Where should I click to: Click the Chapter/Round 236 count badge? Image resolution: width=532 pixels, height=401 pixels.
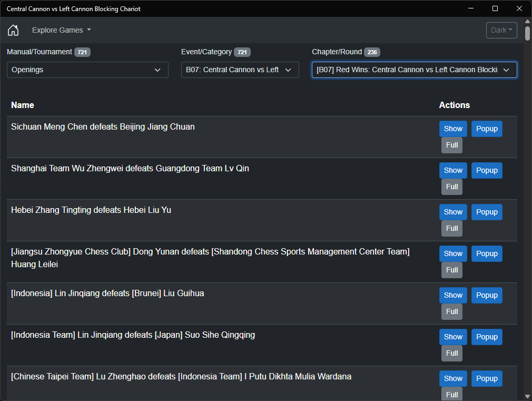coord(372,52)
